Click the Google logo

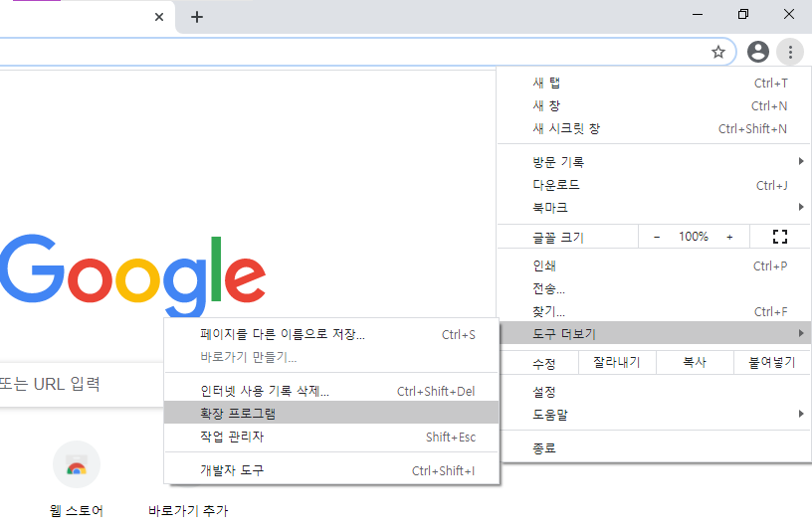[x=132, y=274]
